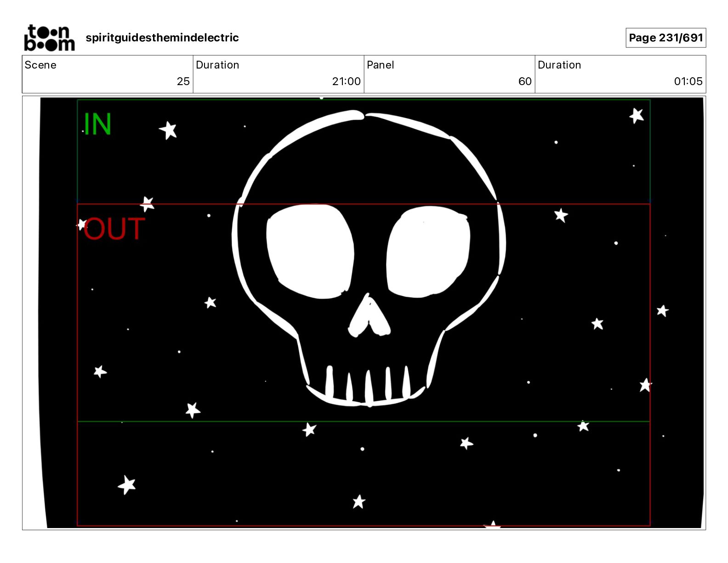This screenshot has height=563, width=728.
Task: Select the project title 'spiritguidesthemindelectric'
Action: [162, 38]
